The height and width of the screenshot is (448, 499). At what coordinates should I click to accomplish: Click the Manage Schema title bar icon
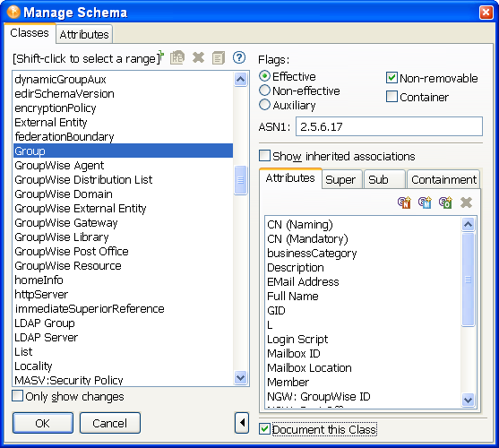[13, 12]
